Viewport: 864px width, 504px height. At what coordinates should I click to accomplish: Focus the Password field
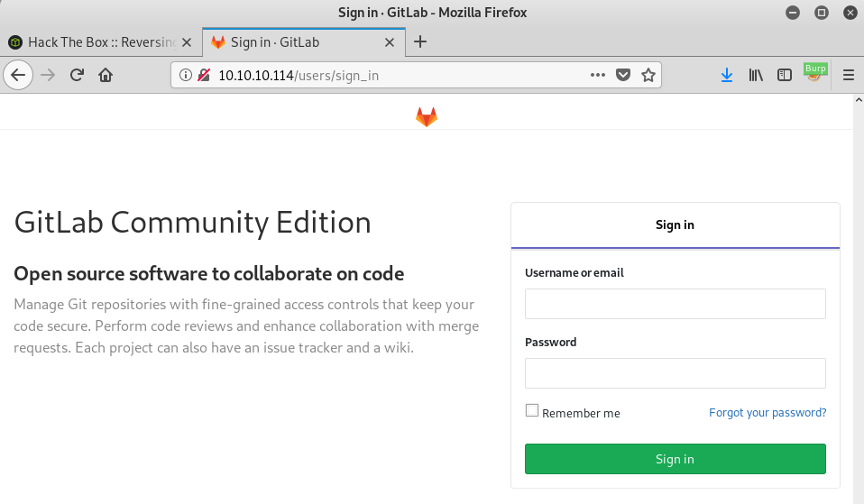point(675,373)
